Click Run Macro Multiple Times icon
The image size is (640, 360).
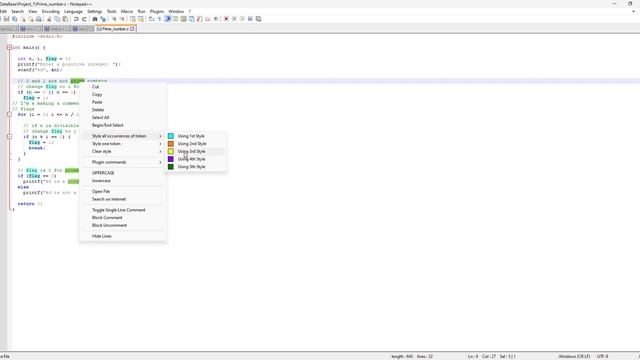click(250, 19)
